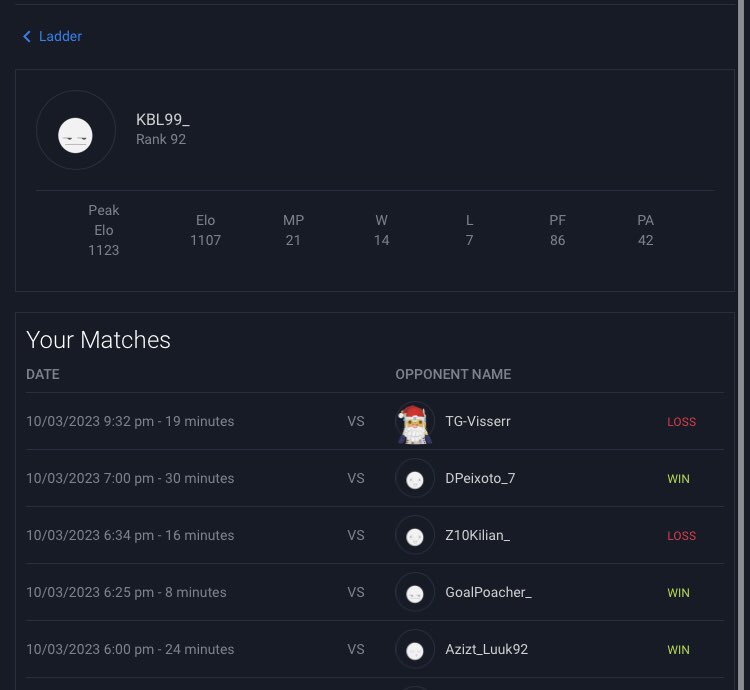750x690 pixels.
Task: Select wins value 14
Action: (x=381, y=240)
